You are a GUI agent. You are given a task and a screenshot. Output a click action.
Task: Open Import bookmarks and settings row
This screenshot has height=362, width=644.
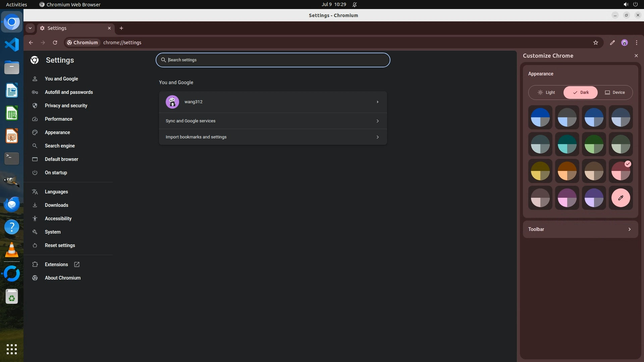click(273, 137)
